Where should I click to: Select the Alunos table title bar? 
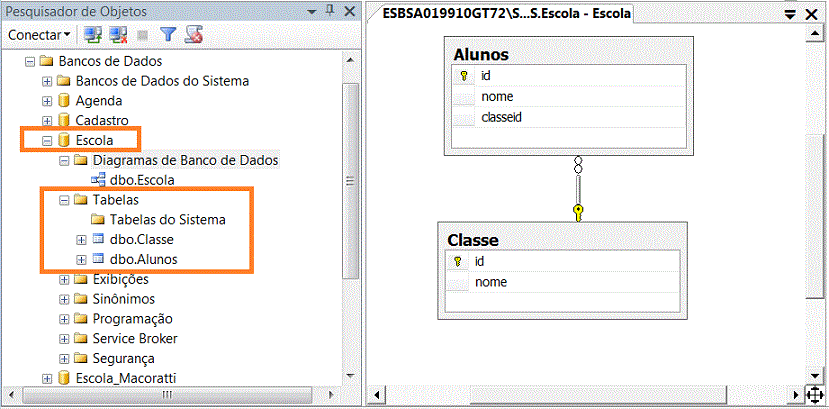click(x=569, y=54)
